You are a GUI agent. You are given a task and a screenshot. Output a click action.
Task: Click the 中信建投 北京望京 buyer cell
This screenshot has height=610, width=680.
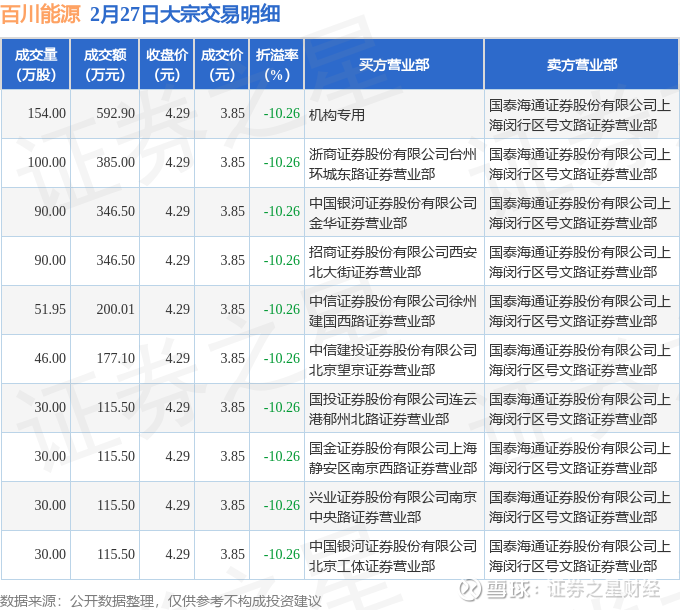pos(393,360)
